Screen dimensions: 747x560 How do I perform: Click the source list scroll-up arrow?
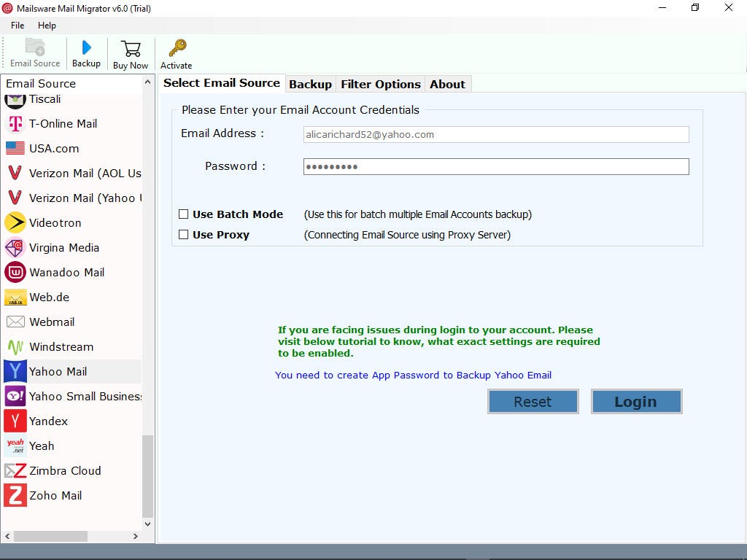coord(147,82)
